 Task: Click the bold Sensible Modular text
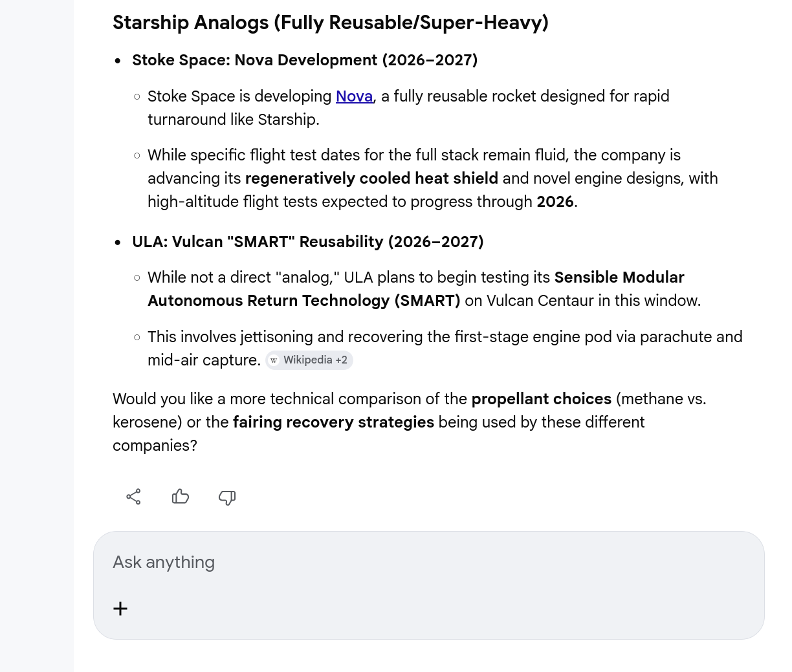click(x=619, y=277)
